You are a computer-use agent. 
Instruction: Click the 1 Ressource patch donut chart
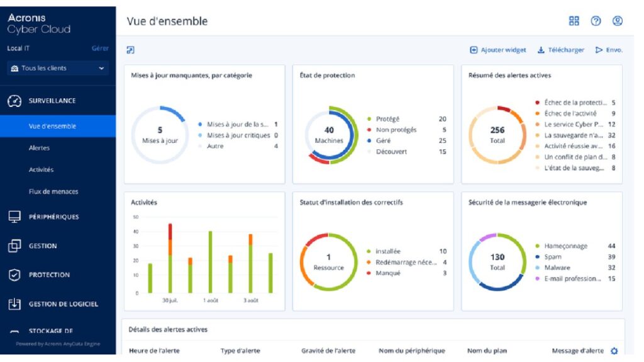pyautogui.click(x=328, y=262)
